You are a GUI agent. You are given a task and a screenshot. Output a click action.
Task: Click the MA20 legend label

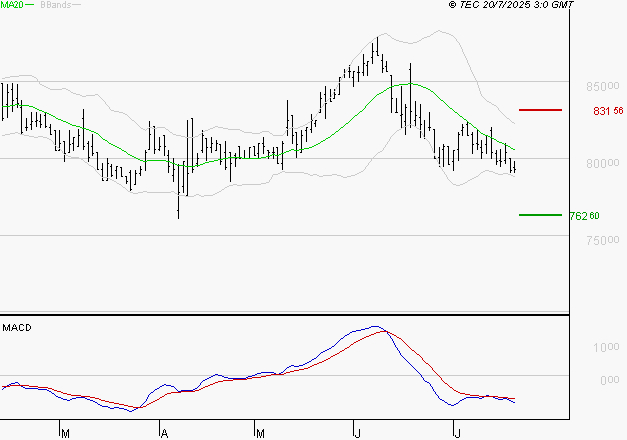tap(12, 5)
